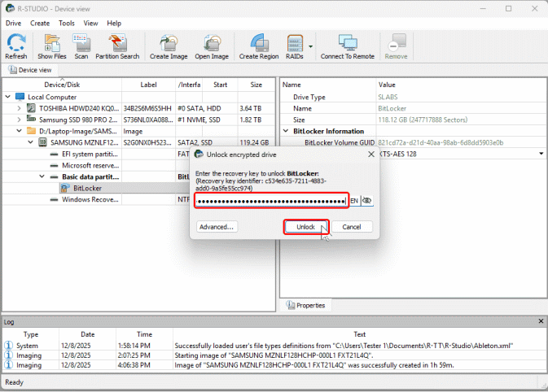Open the RAIDs dropdown arrow
The height and width of the screenshot is (392, 548).
click(x=310, y=46)
